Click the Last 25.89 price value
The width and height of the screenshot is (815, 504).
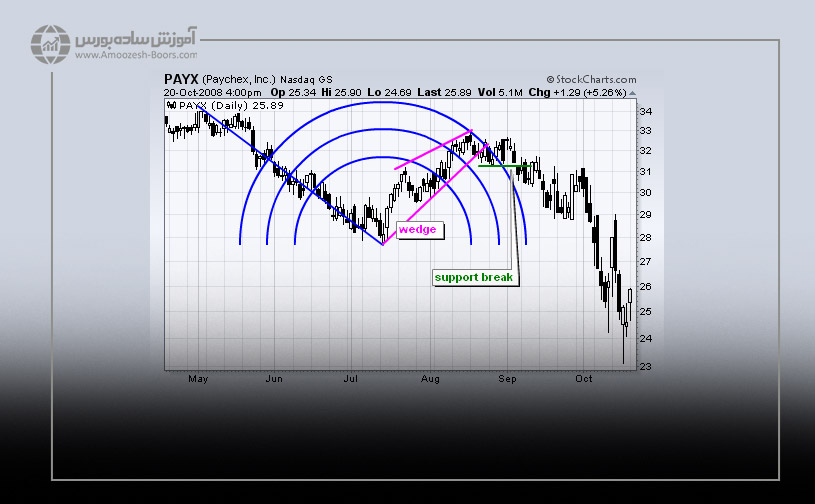445,92
